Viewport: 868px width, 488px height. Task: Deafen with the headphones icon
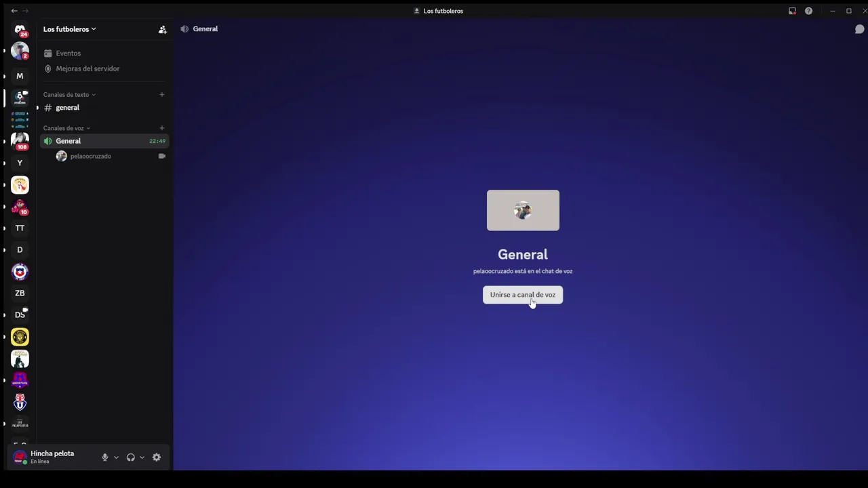pyautogui.click(x=130, y=457)
